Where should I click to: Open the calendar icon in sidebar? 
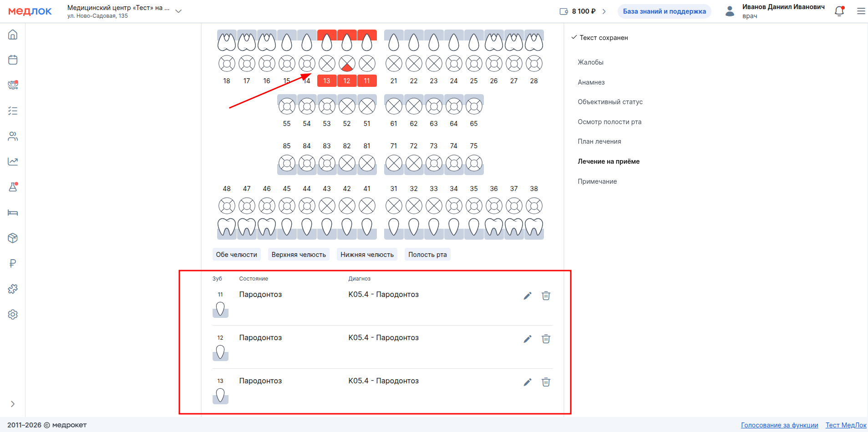point(13,60)
